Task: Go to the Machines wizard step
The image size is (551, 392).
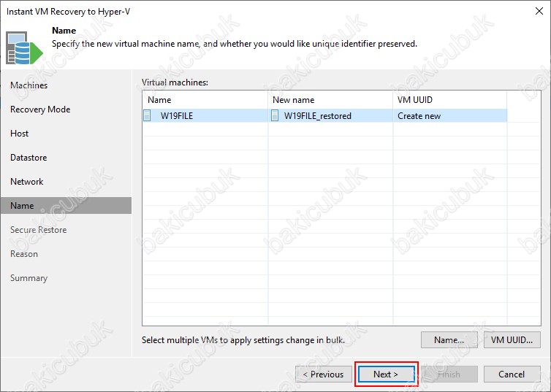Action: click(28, 85)
